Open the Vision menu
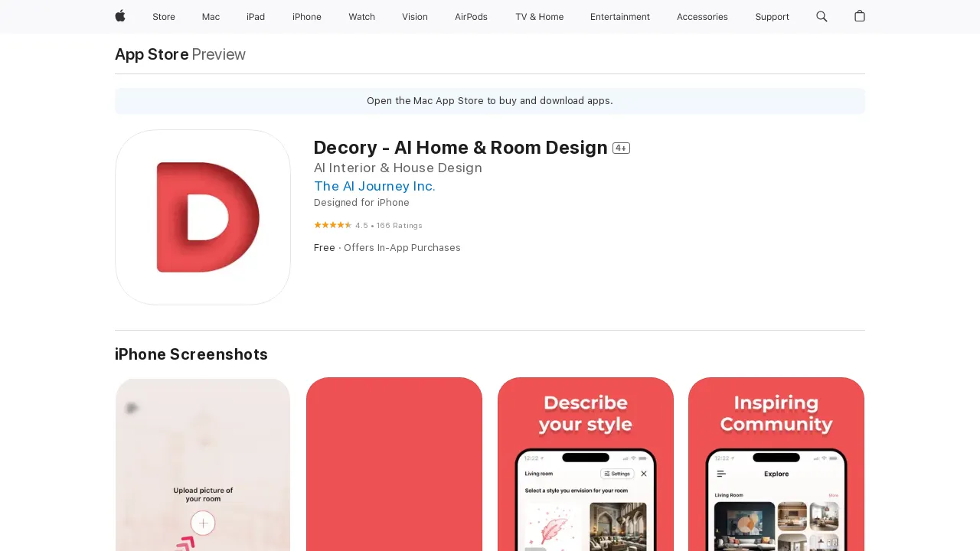The width and height of the screenshot is (980, 551). coord(415,17)
